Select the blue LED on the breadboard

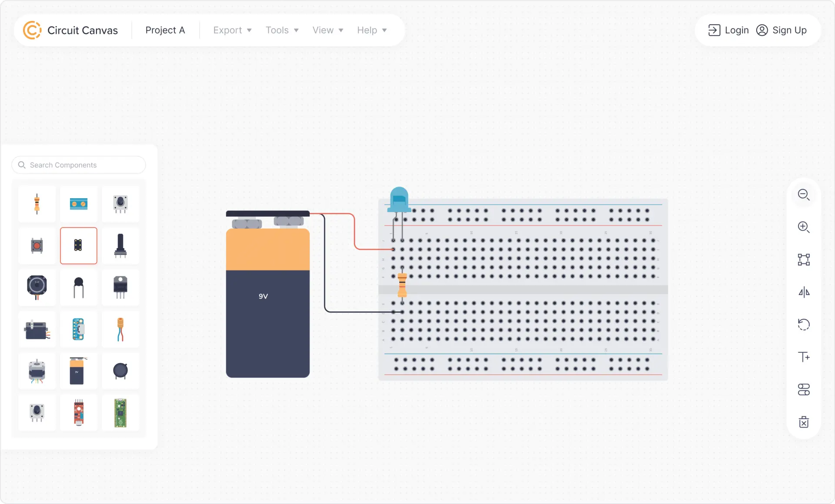click(399, 199)
